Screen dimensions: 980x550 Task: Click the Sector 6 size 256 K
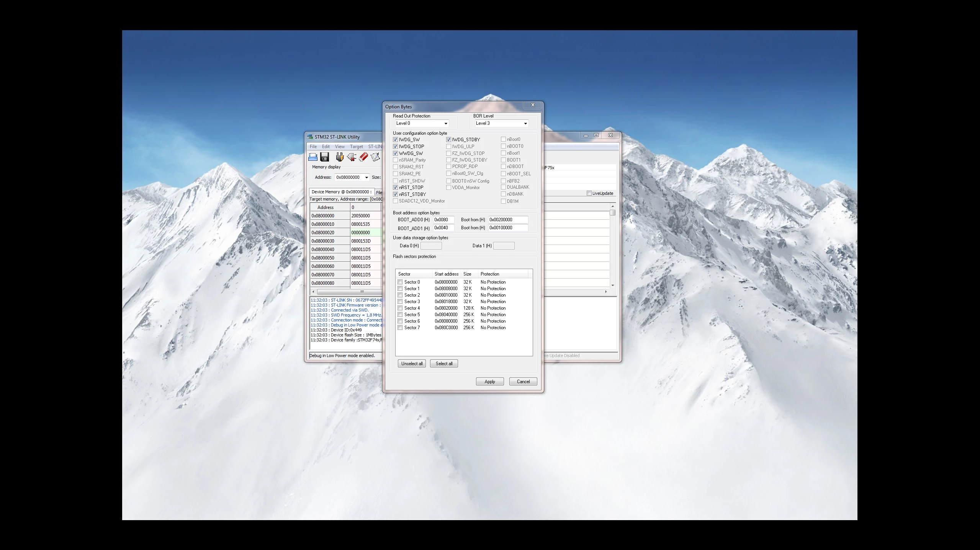pos(469,321)
